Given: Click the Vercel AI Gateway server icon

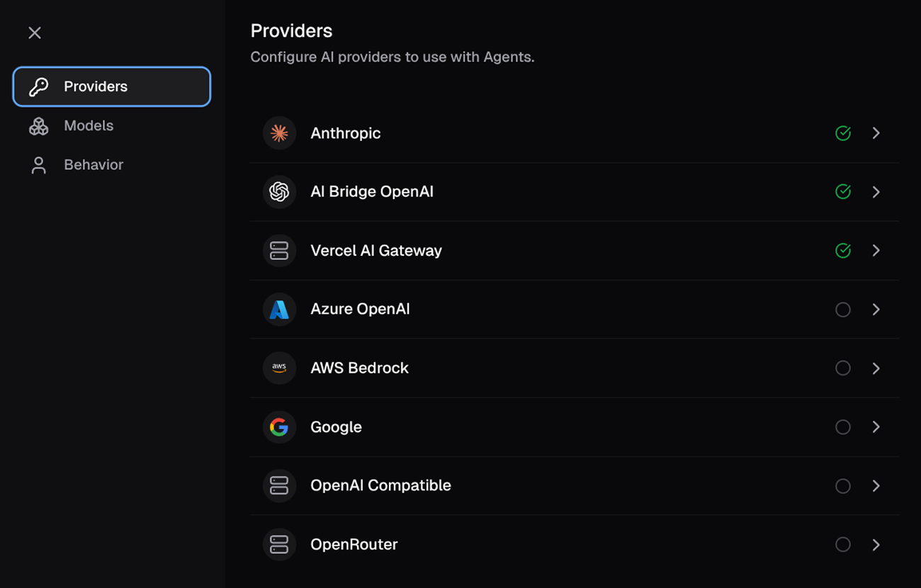Looking at the screenshot, I should (x=279, y=250).
